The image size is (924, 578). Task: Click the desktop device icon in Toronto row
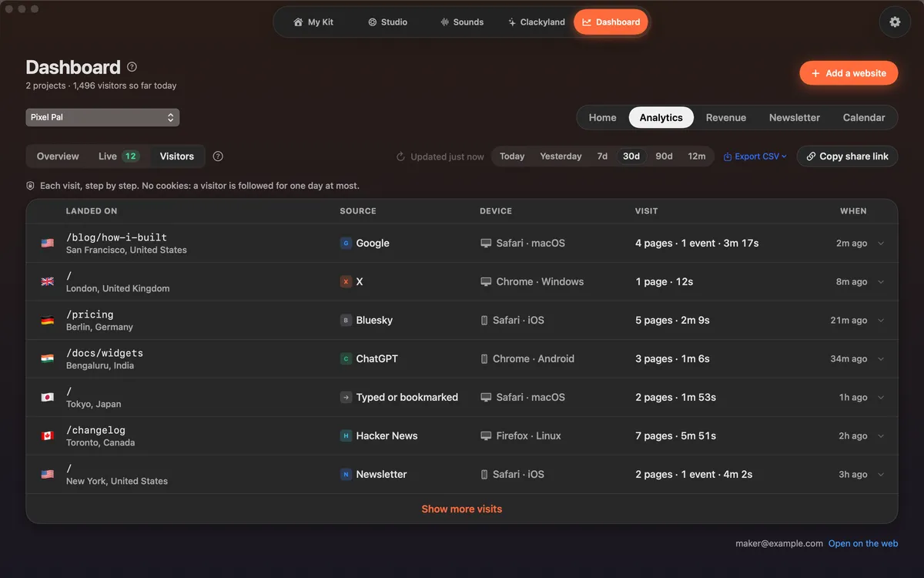(486, 436)
